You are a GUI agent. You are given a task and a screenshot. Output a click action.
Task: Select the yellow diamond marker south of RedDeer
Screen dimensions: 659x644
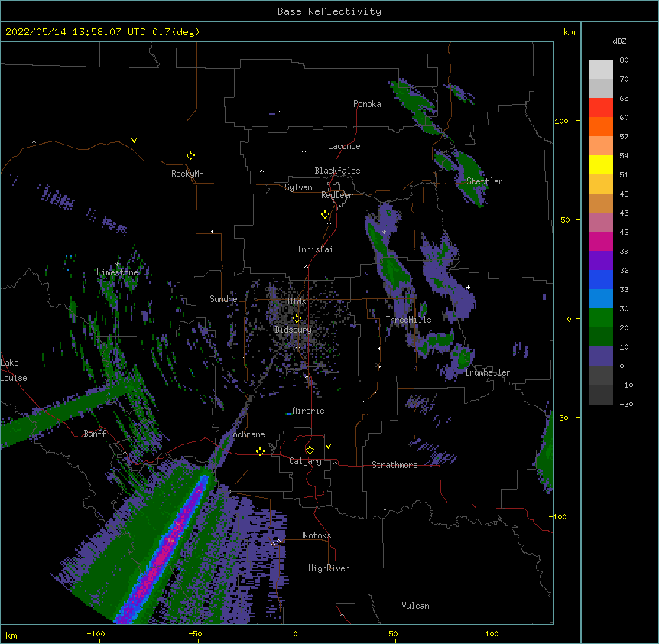point(326,215)
